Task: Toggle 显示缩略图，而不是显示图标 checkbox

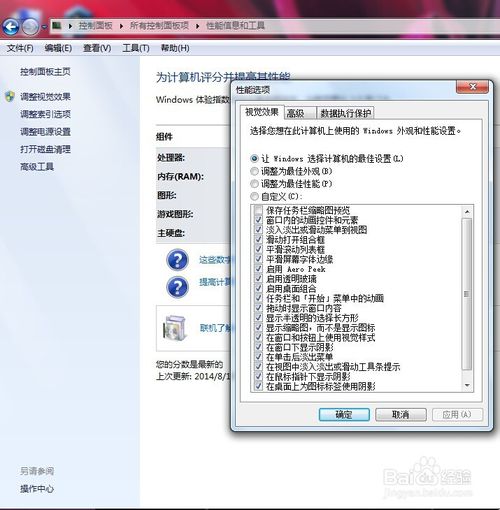Action: 258,328
